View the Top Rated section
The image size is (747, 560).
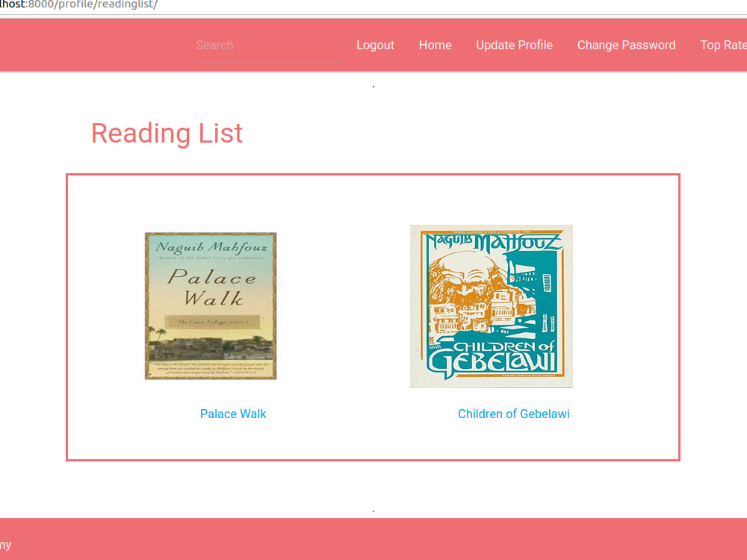coord(723,45)
